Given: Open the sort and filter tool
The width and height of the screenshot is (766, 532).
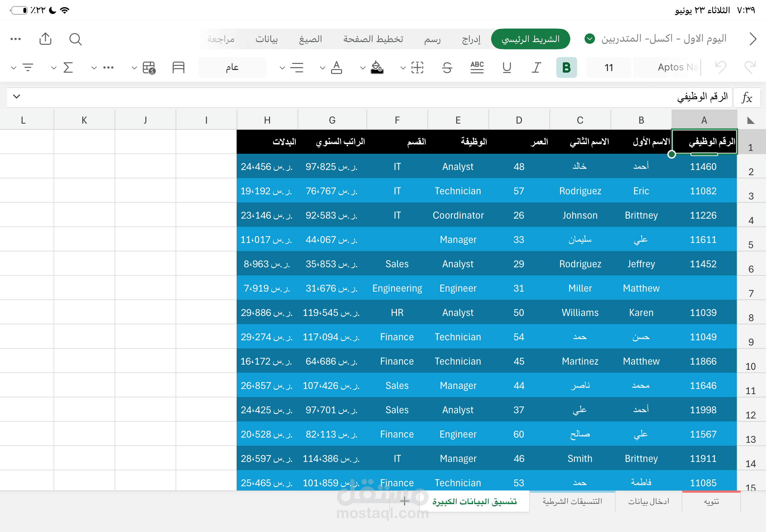Looking at the screenshot, I should [x=28, y=67].
